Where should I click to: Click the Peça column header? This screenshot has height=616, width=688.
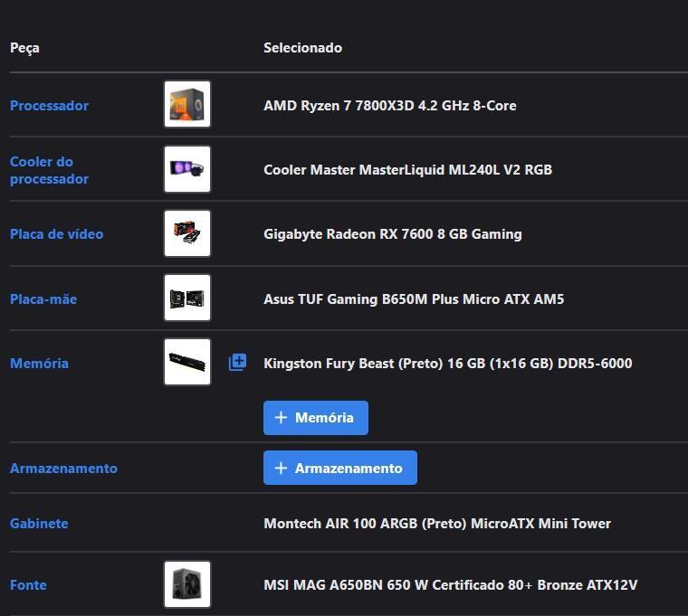[x=24, y=48]
